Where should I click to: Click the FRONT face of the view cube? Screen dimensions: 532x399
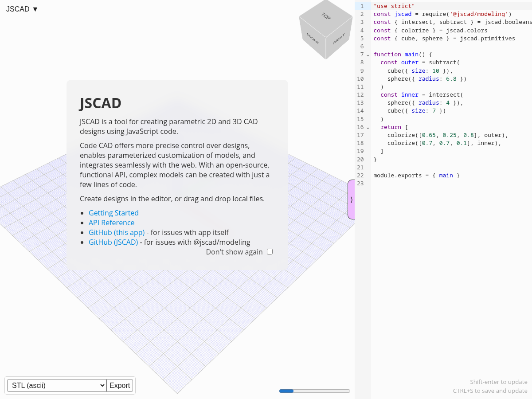click(313, 39)
